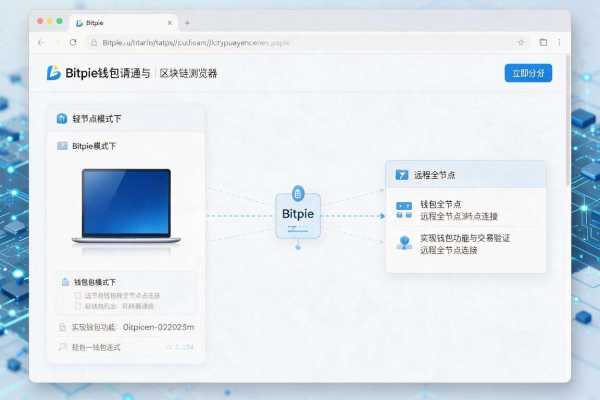The height and width of the screenshot is (400, 600).
Task: Click the document icon beside 实现钱包功能
Action: [62, 327]
